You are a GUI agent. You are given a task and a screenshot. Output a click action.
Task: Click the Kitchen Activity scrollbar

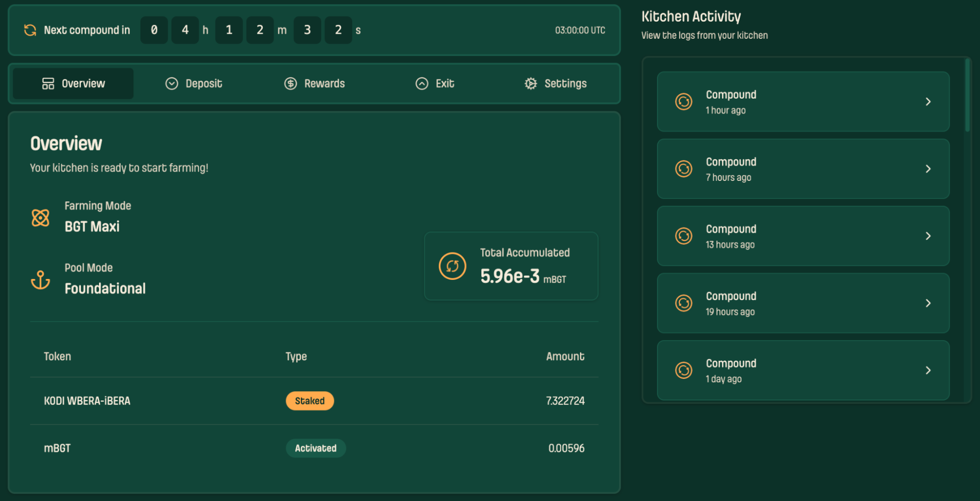point(967,96)
